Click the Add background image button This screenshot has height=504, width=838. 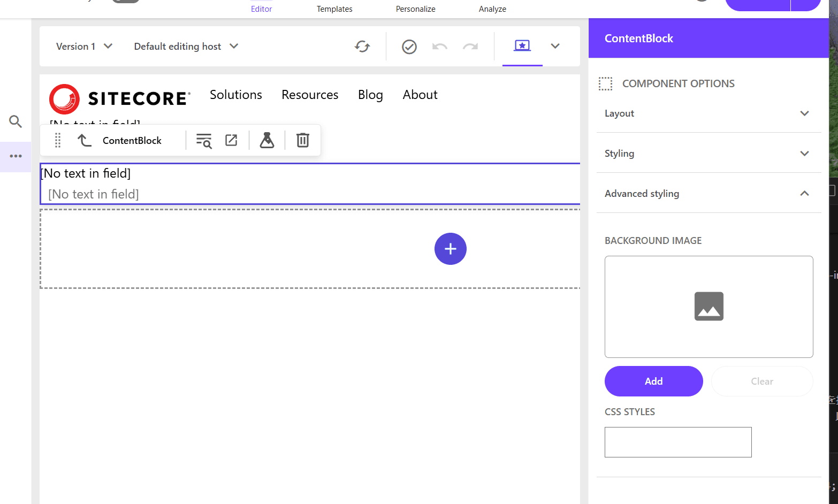pyautogui.click(x=653, y=381)
